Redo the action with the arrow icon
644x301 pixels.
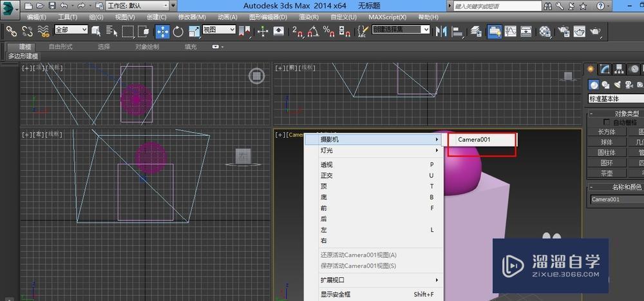pos(81,6)
